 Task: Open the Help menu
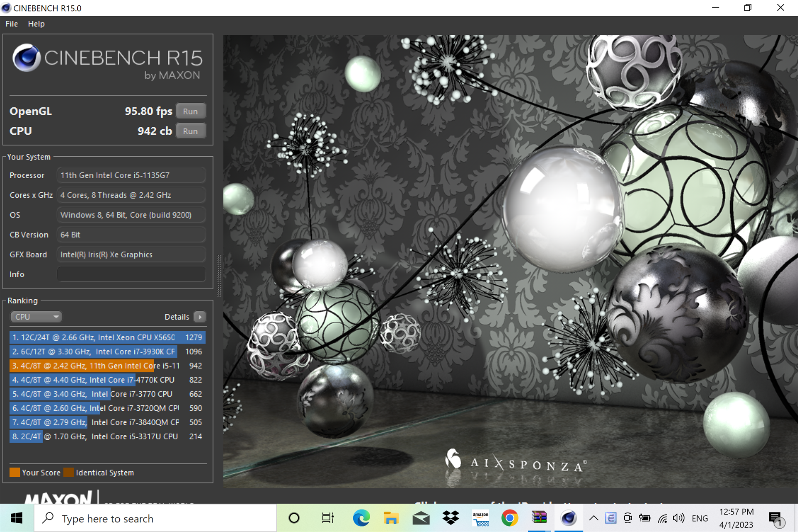pyautogui.click(x=36, y=24)
